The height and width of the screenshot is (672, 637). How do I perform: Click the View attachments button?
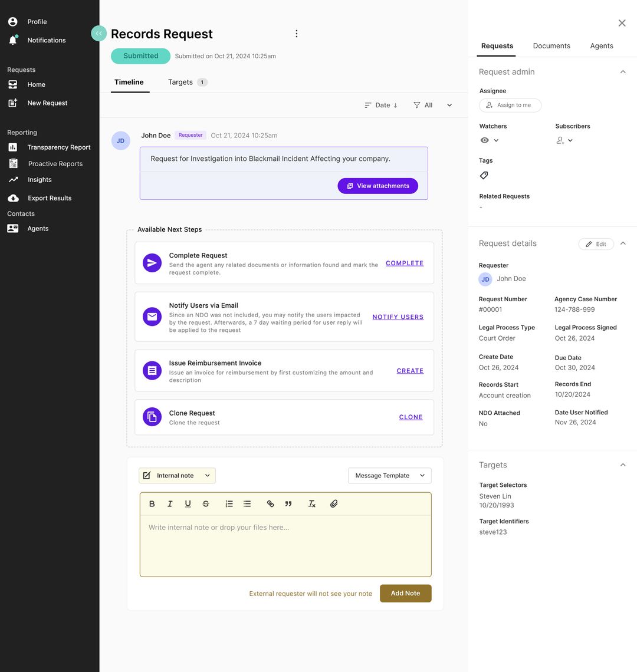(377, 186)
